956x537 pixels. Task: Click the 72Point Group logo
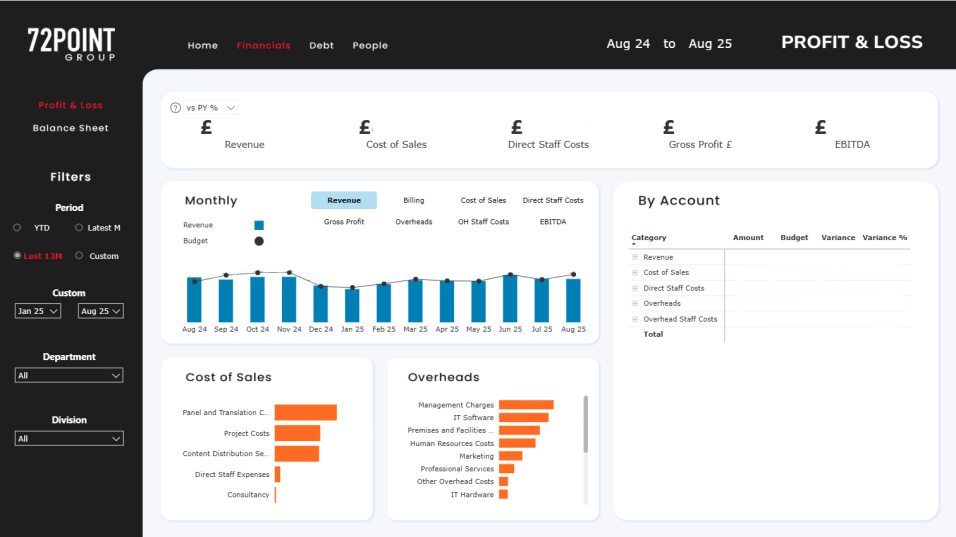[71, 44]
